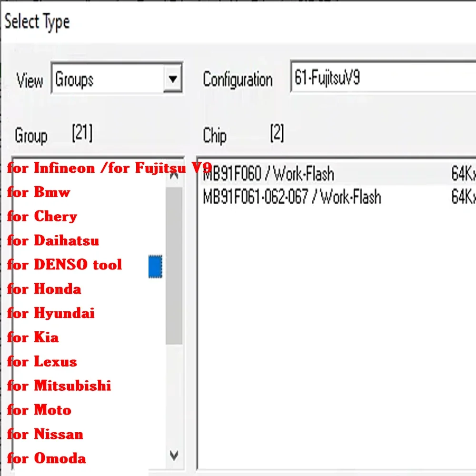This screenshot has width=476, height=476.
Task: Click the Group list scroll-up arrow
Action: click(174, 174)
